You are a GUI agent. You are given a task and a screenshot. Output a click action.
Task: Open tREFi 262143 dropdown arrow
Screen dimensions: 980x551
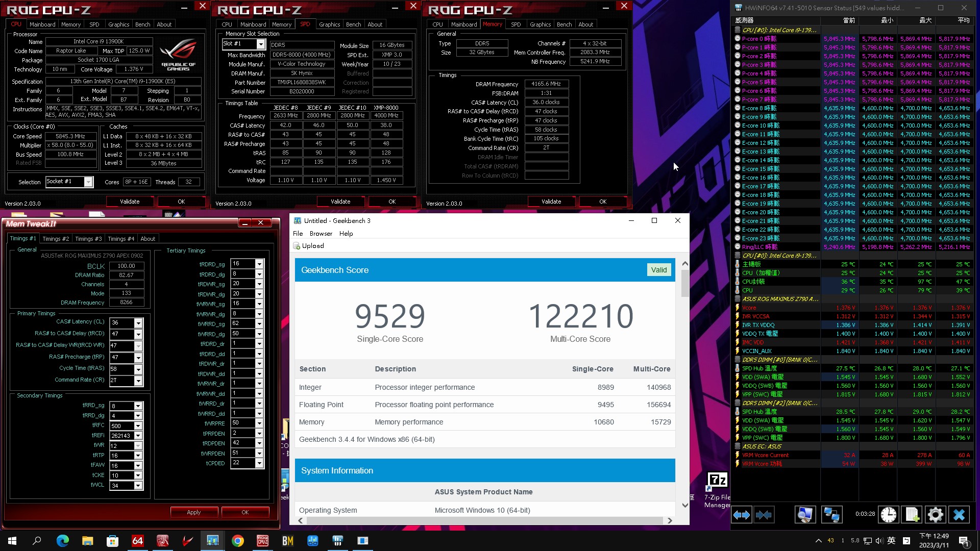click(138, 436)
